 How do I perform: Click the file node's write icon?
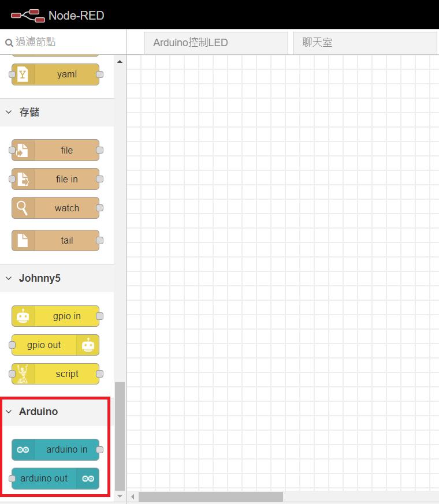tap(22, 150)
